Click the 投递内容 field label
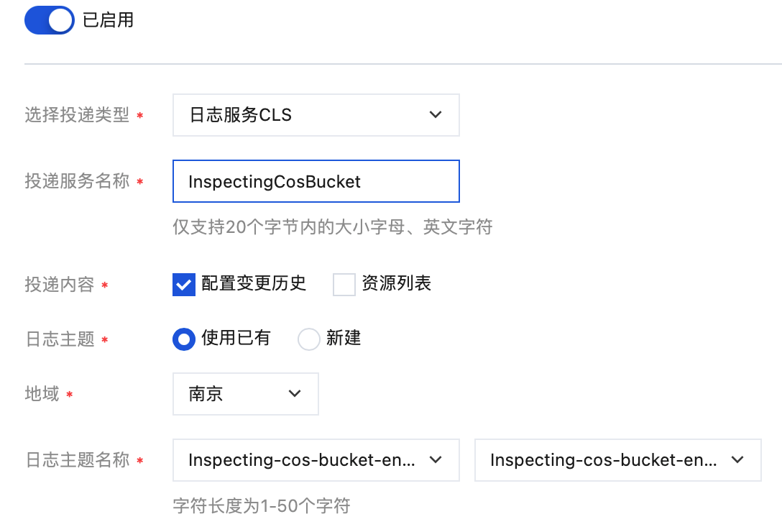Viewport: 782px width, 532px height. pos(60,285)
